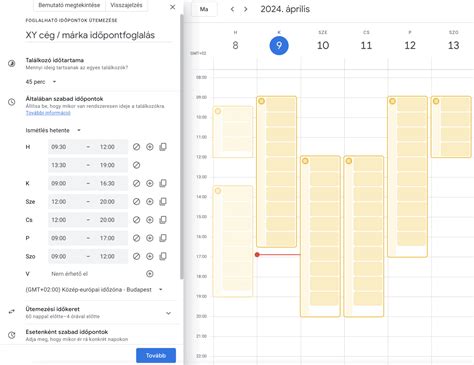Open the Visszajelzés tab
This screenshot has width=474, height=365.
[x=126, y=5]
